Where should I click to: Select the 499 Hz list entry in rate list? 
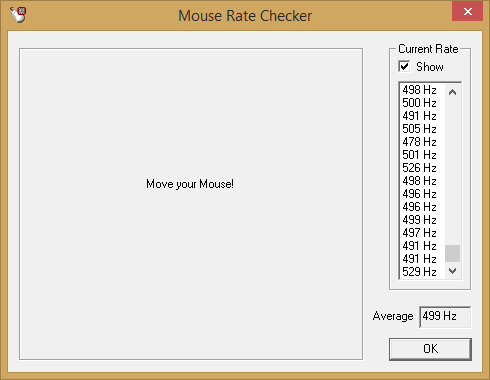[422, 220]
